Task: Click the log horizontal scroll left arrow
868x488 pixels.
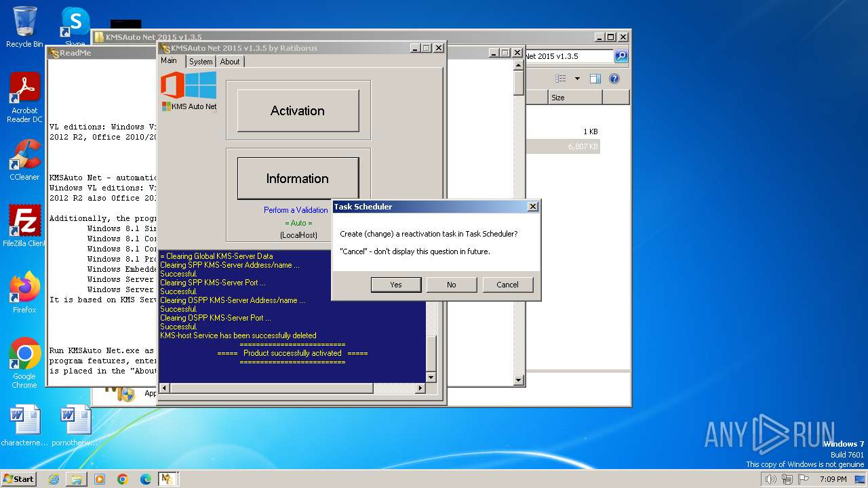Action: click(163, 388)
